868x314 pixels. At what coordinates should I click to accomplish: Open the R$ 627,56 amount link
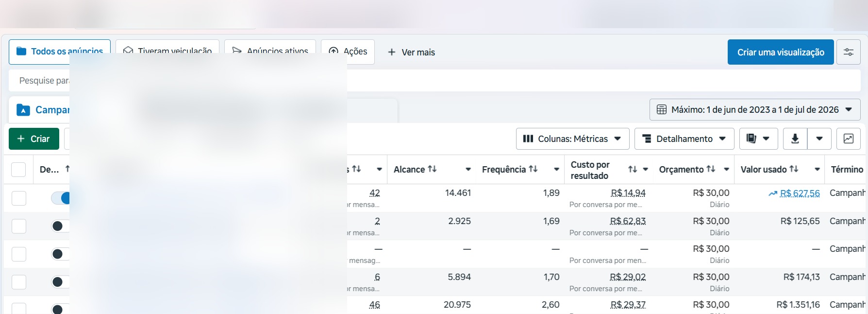point(800,193)
